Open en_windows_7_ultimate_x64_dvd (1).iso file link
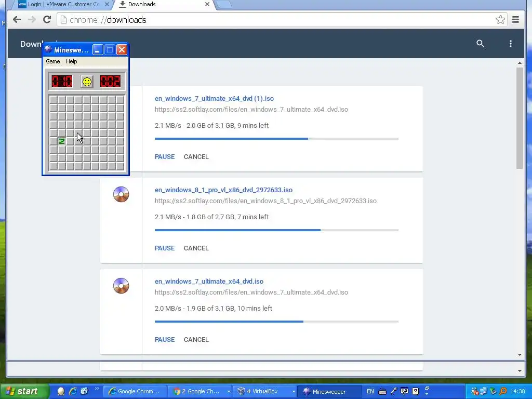The height and width of the screenshot is (399, 532). pos(214,98)
